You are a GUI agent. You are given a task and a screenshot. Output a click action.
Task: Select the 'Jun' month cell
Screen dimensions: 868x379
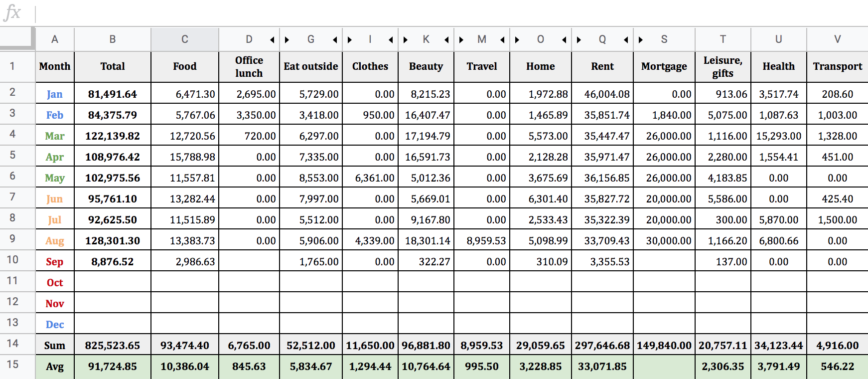[x=55, y=198]
